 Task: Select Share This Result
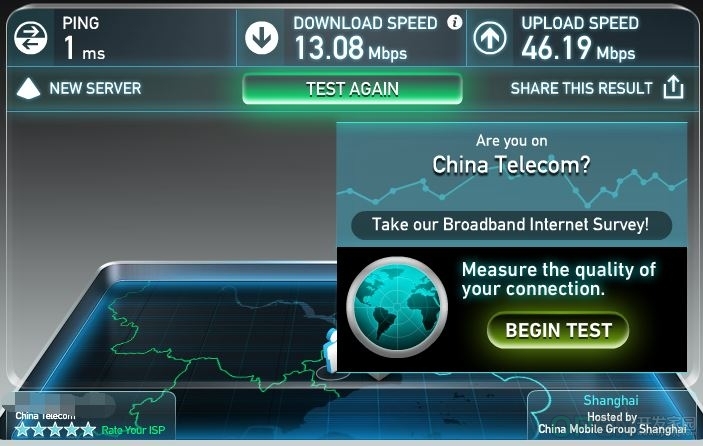click(581, 88)
